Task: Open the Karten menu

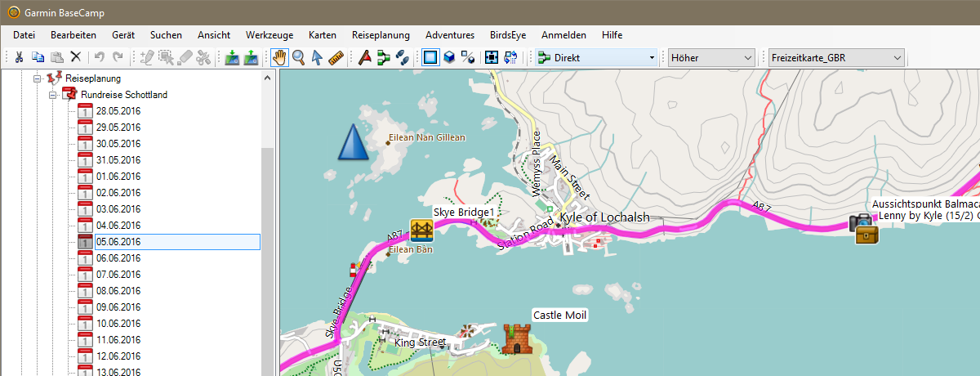Action: pos(323,35)
